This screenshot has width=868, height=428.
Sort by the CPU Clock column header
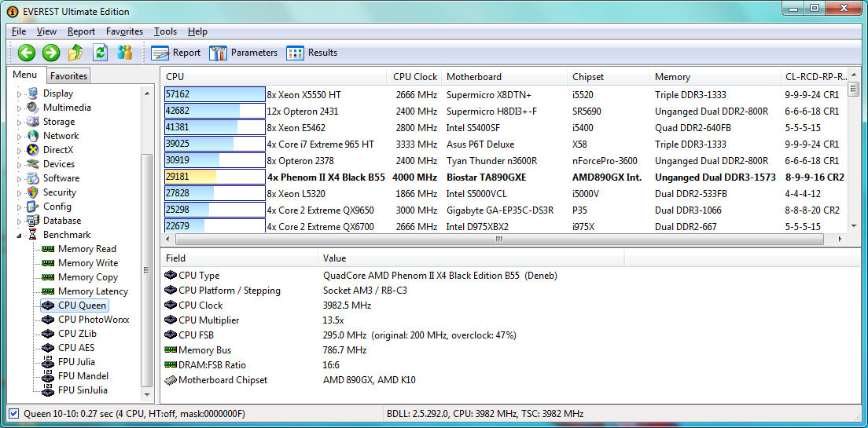415,77
